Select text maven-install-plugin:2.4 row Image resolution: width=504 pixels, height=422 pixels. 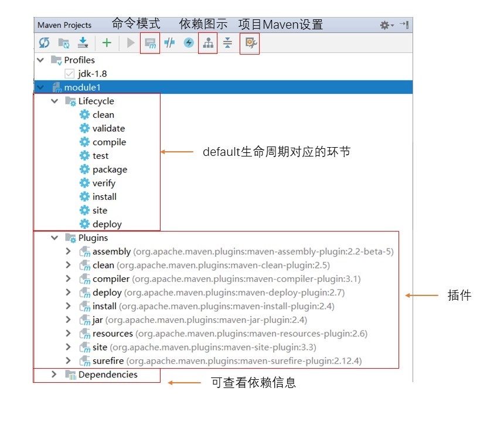(227, 307)
